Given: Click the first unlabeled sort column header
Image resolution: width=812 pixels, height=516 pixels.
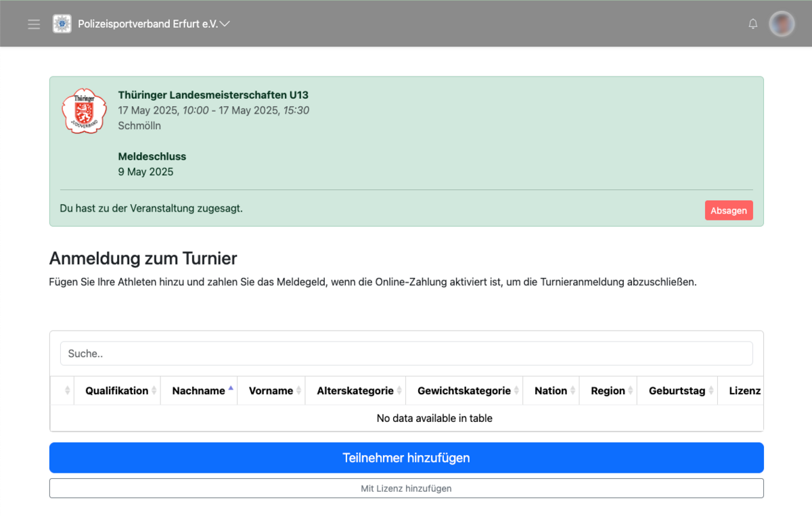Looking at the screenshot, I should 63,391.
